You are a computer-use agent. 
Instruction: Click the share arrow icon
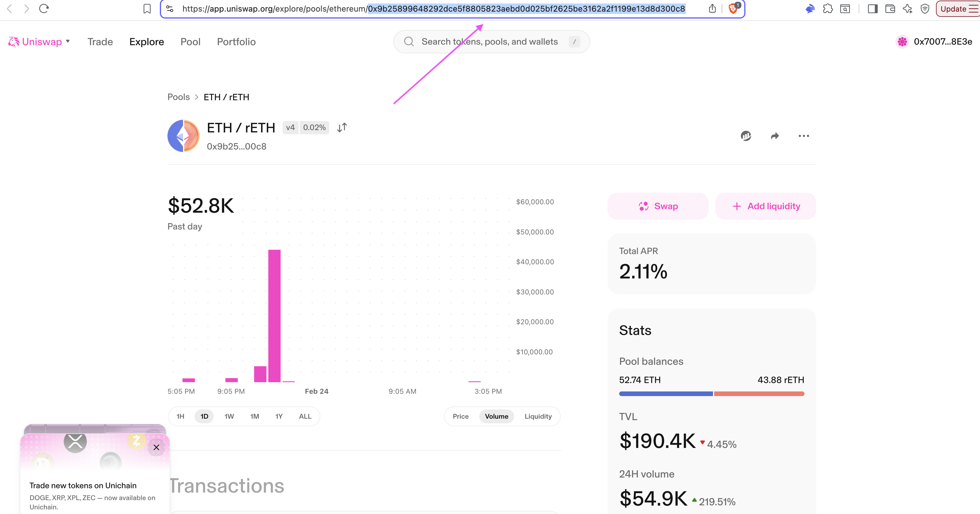[x=775, y=136]
